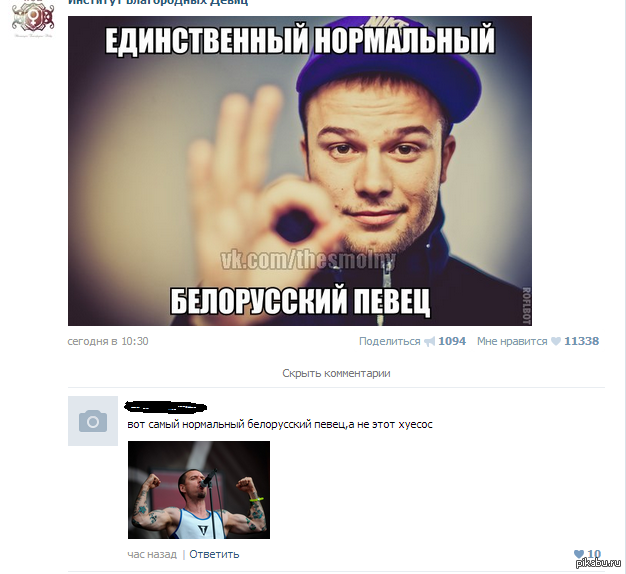Click the commenter's camera placeholder avatar
626x574 pixels.
pos(93,421)
